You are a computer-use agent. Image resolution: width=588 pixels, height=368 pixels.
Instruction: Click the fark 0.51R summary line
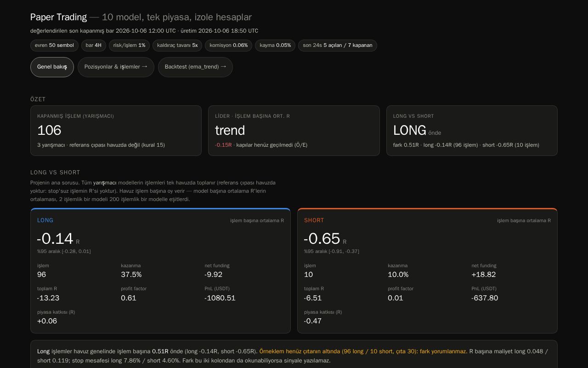coord(466,145)
